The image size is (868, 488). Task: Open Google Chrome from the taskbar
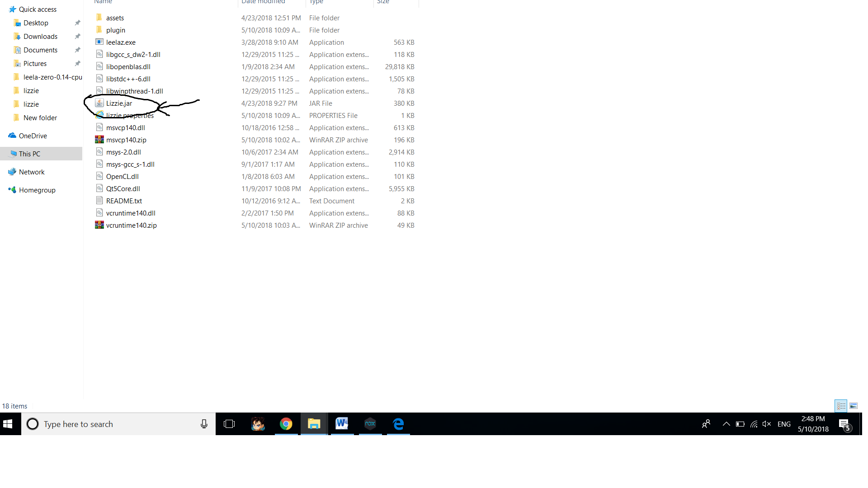(286, 424)
